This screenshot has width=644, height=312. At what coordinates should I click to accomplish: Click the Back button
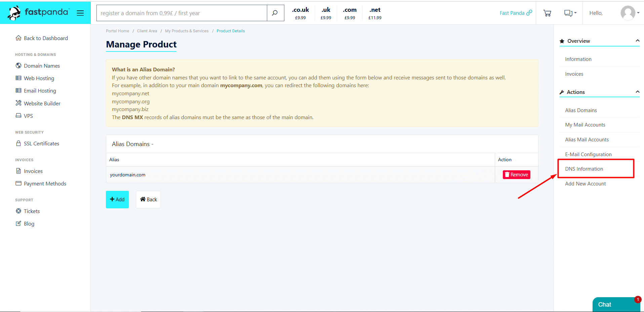[148, 200]
